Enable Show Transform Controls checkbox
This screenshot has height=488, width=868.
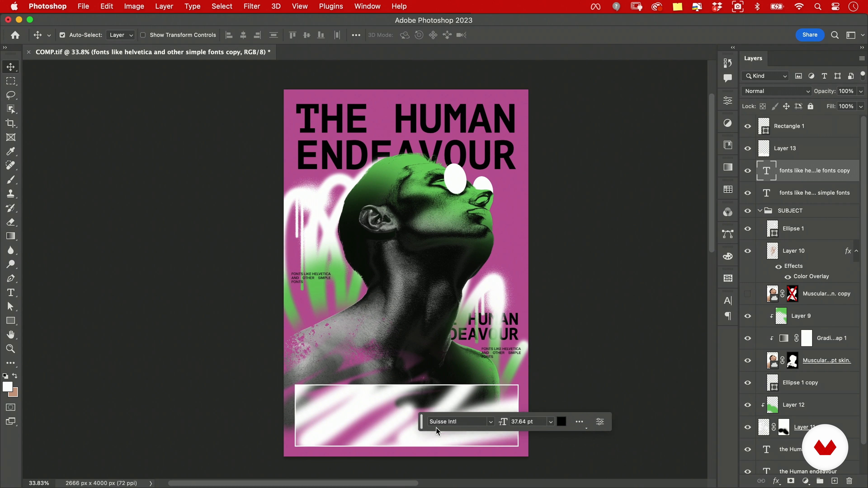(143, 35)
